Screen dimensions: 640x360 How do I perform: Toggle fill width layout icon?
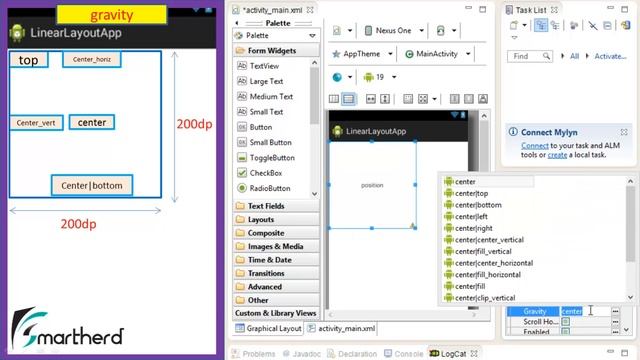coord(370,99)
